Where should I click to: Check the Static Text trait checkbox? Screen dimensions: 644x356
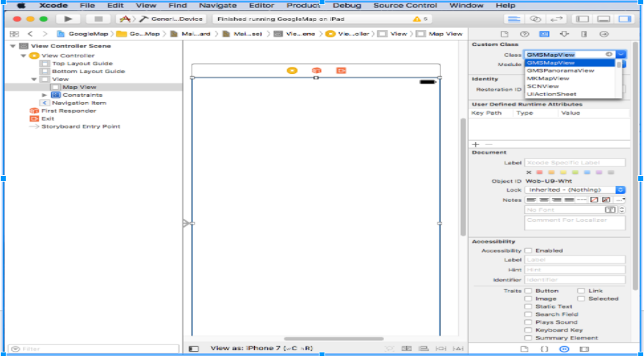(528, 306)
